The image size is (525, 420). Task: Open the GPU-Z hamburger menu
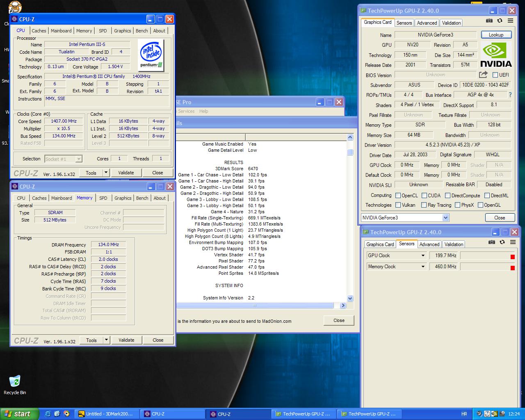click(x=511, y=21)
